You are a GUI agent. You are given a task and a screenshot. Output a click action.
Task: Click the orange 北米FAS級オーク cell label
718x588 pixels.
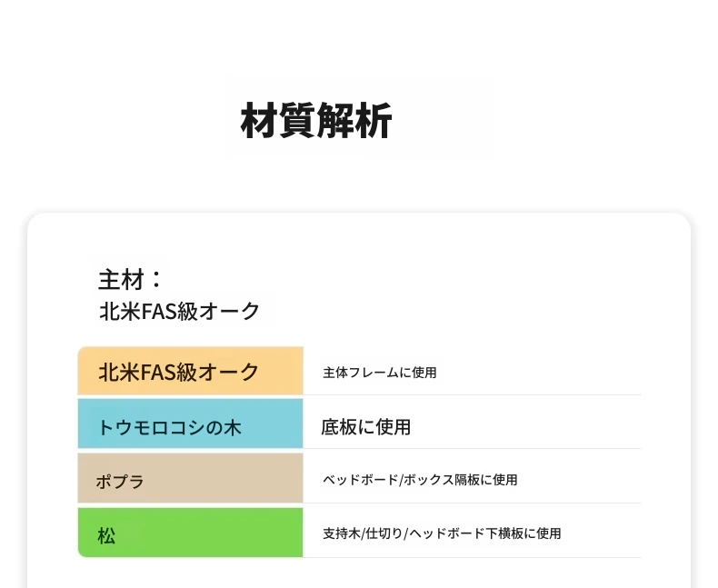(x=179, y=372)
